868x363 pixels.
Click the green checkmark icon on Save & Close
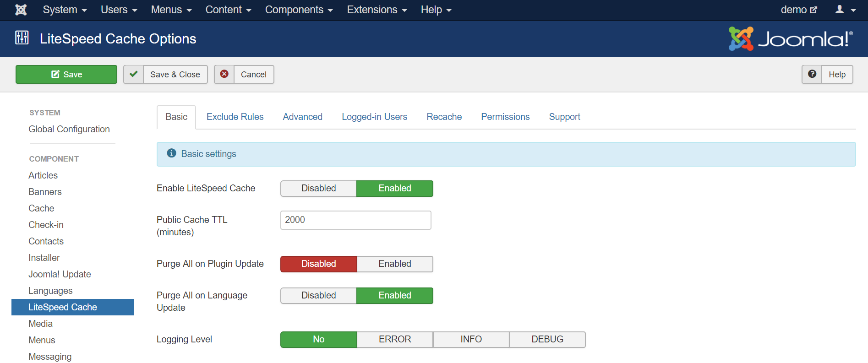(x=133, y=74)
